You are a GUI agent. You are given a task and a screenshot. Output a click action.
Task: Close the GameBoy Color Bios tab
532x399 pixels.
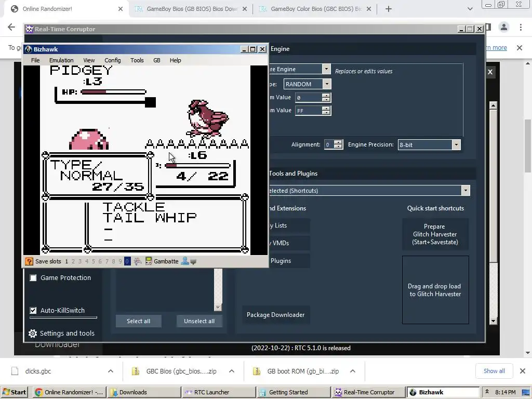369,9
